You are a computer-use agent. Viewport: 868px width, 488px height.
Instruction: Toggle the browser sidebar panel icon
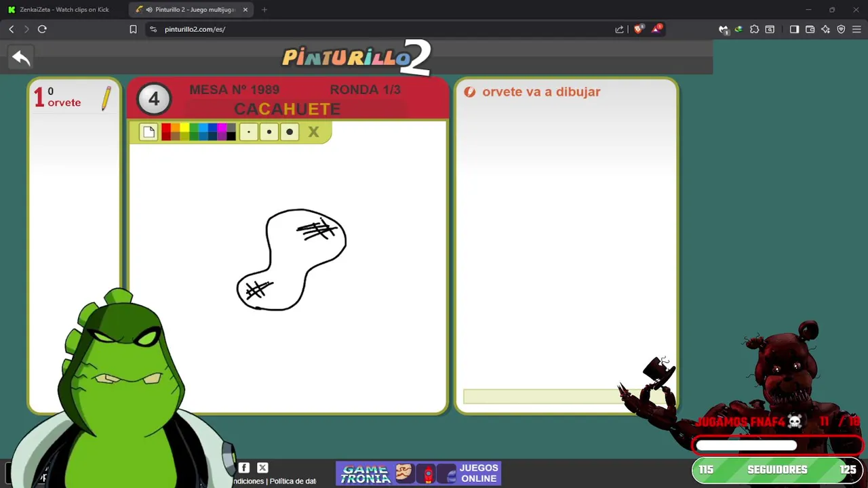point(795,29)
